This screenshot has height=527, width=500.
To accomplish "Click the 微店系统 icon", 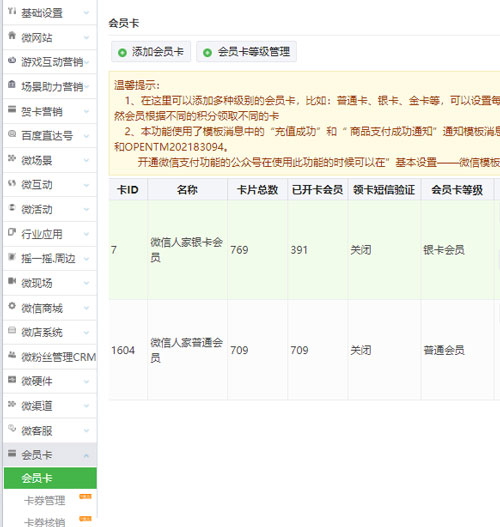I will (12, 330).
